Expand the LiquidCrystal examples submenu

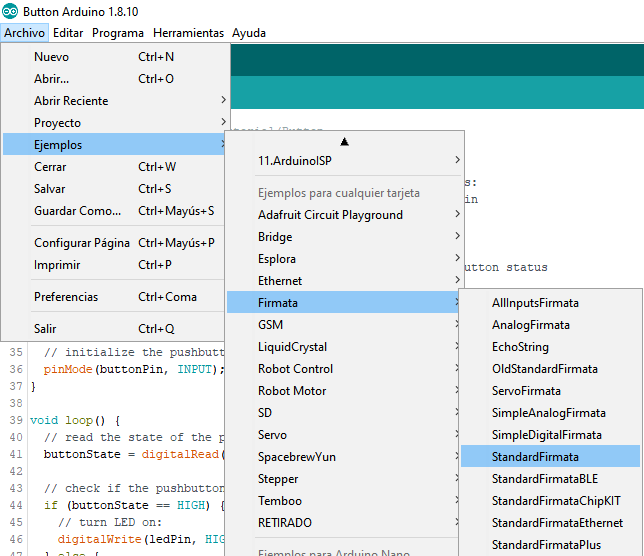pos(343,347)
